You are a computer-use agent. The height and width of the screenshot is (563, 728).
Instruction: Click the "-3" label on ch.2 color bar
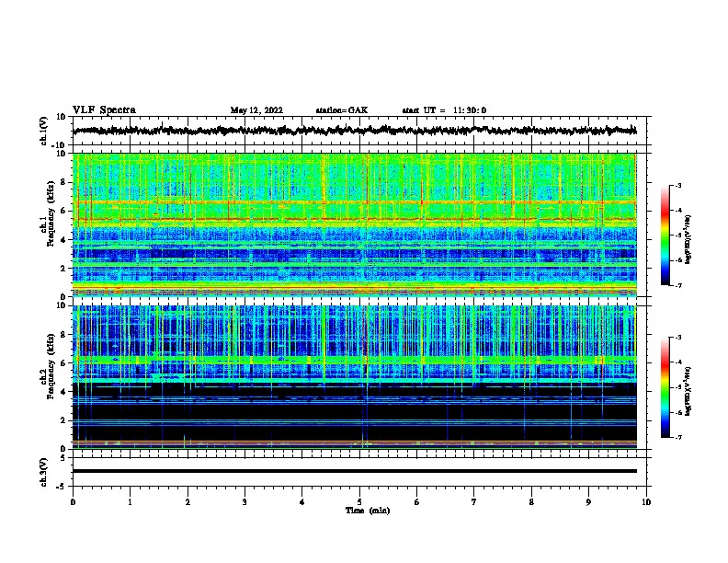[677, 338]
